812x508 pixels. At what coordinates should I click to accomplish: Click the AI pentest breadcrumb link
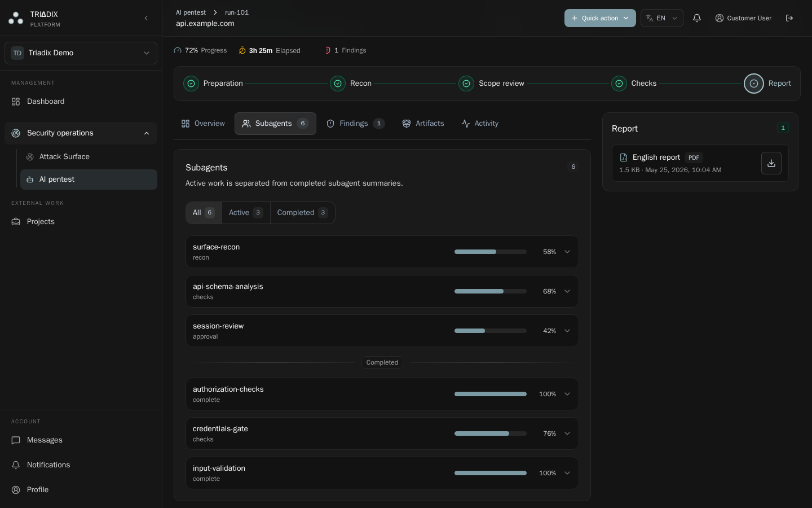coord(191,12)
